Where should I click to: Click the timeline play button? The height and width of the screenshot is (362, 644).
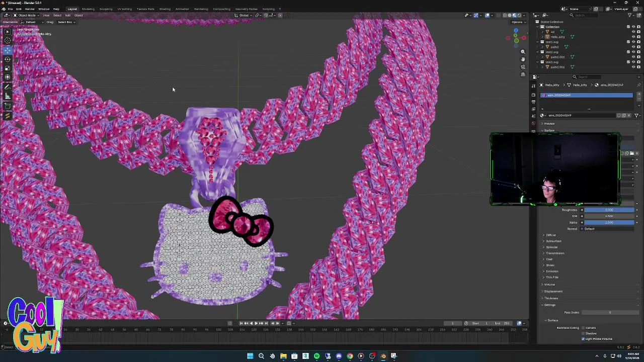click(x=256, y=323)
